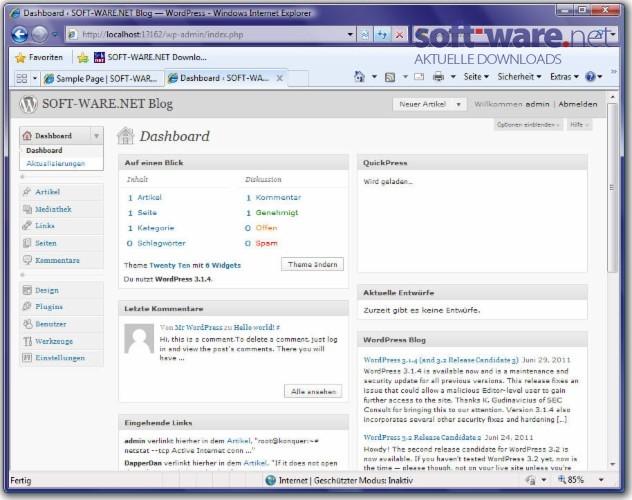Open the Extras menu
The width and height of the screenshot is (632, 500).
click(564, 77)
